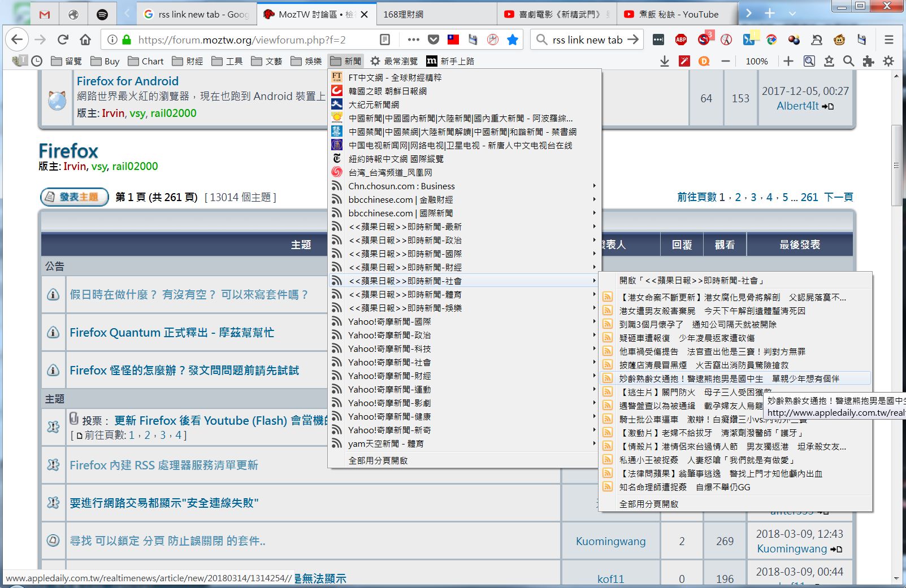Click the address bar URL field
This screenshot has width=906, height=588.
[x=242, y=40]
